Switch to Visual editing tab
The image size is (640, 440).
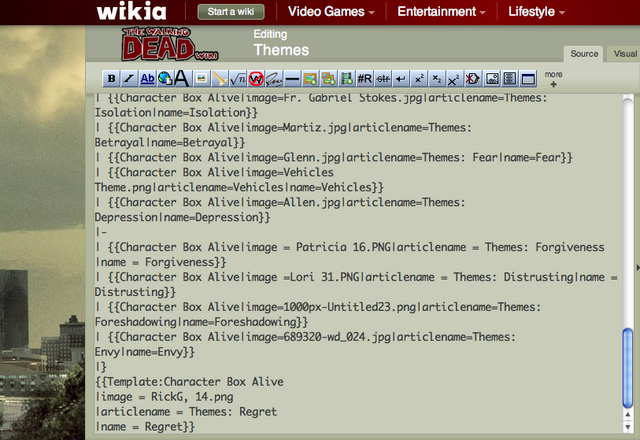click(x=624, y=54)
